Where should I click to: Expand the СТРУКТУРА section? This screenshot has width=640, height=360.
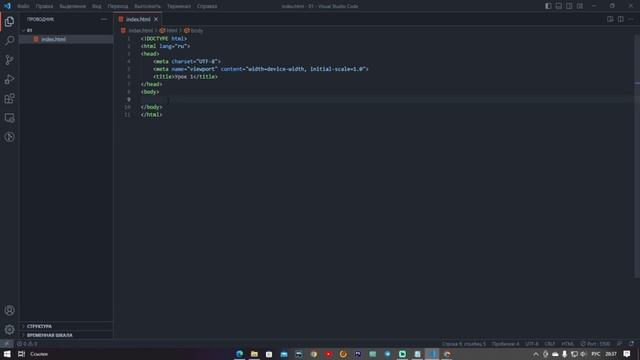click(x=66, y=326)
